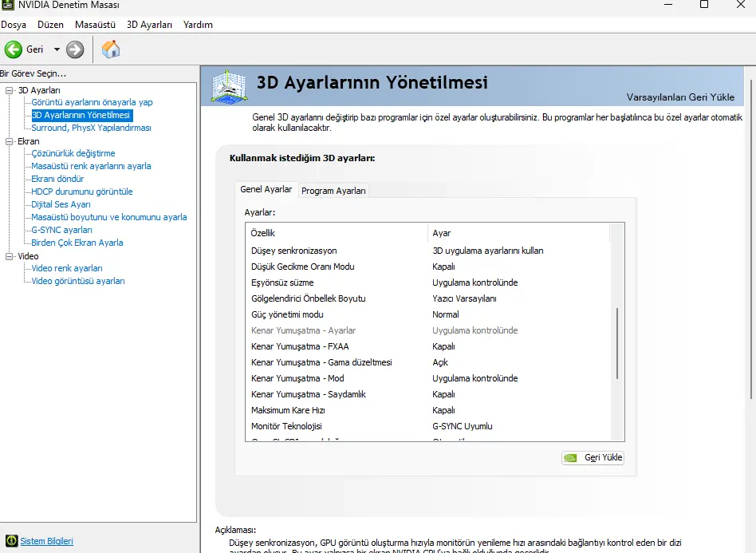Switch to the Program Ayarları tab
This screenshot has height=553, width=756.
(333, 191)
